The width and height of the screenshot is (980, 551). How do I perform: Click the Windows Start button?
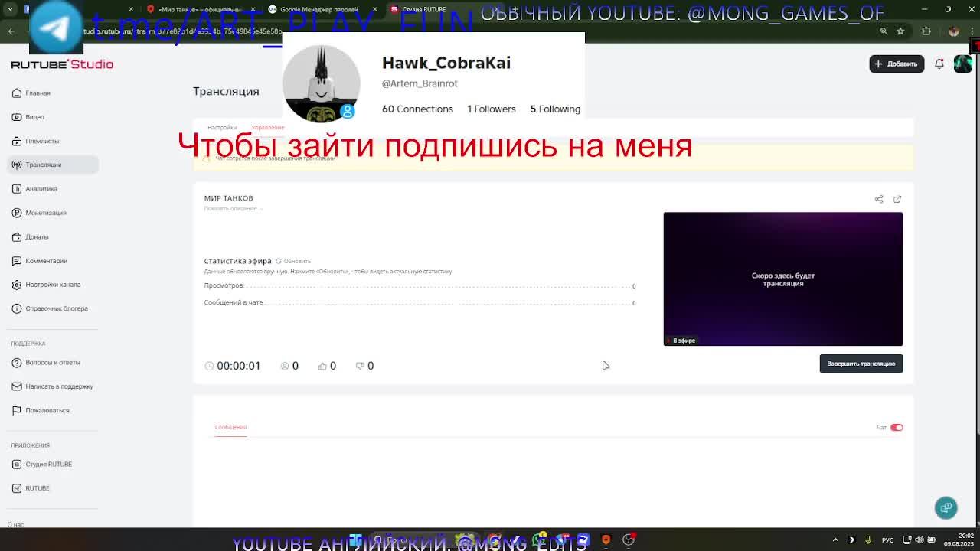[x=355, y=540]
